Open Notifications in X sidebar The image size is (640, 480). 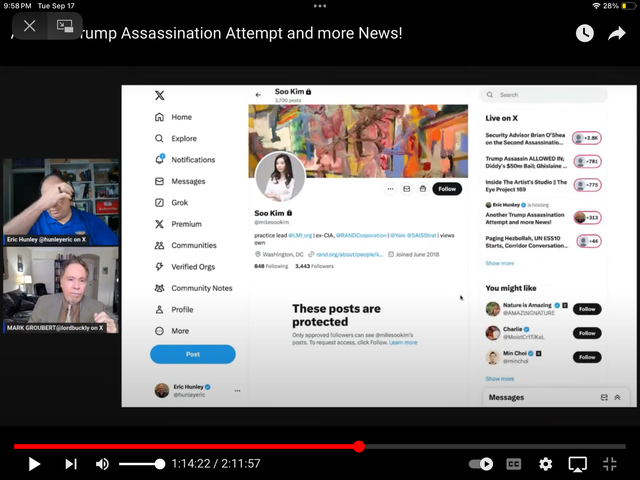coord(185,160)
